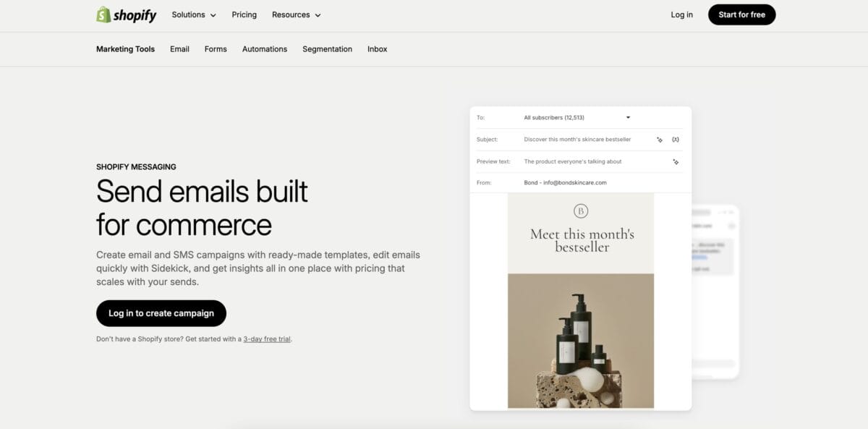Click Log in to create campaign
Screen dimensions: 868x429
[x=161, y=313]
